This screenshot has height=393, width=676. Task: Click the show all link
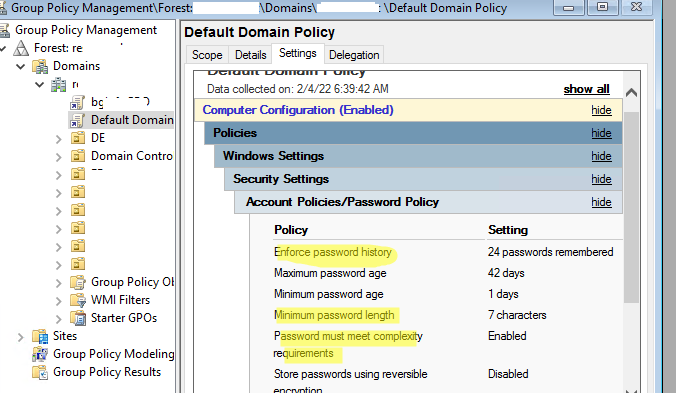[586, 89]
